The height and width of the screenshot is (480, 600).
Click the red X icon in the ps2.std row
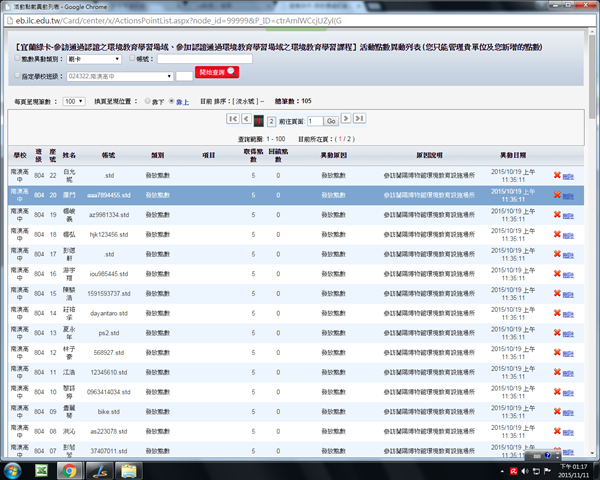point(557,333)
